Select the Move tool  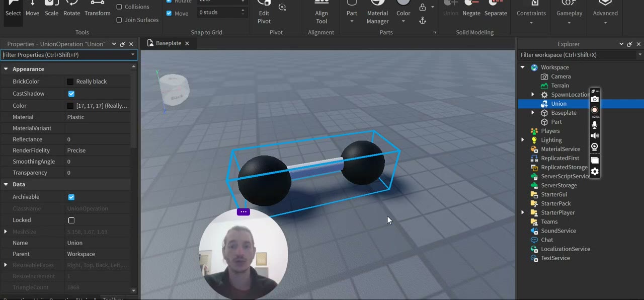point(32,9)
